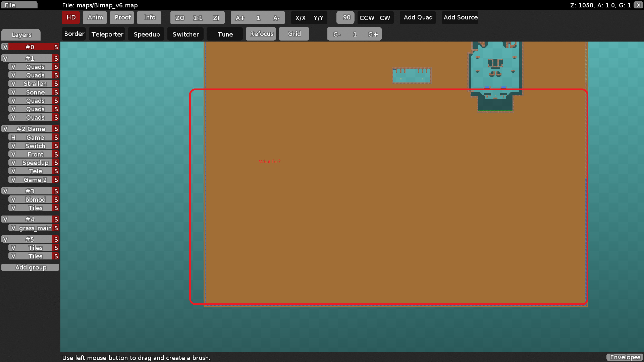Image resolution: width=644 pixels, height=362 pixels.
Task: Rotate the brush counter-clockwise with CCW
Action: click(x=367, y=18)
